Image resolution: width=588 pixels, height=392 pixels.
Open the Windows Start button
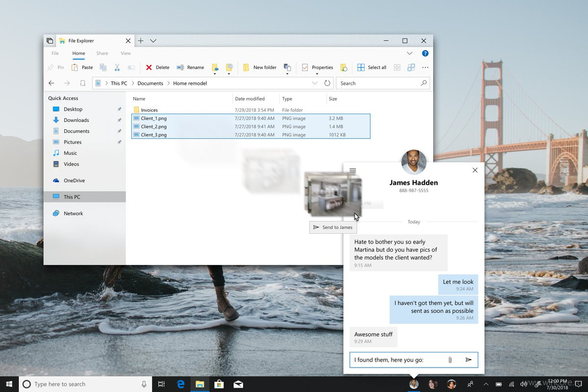9,384
